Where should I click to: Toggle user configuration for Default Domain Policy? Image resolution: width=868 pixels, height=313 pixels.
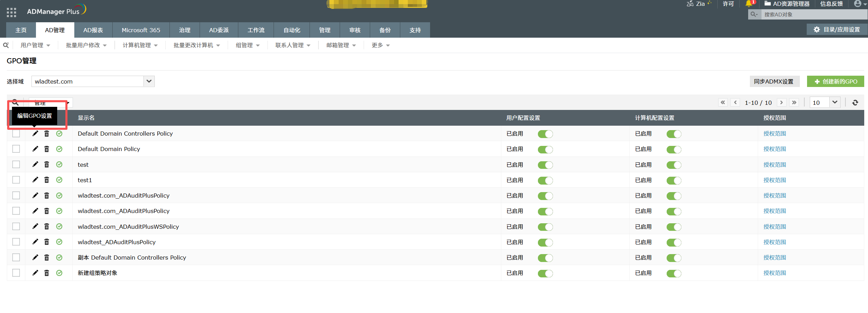[x=545, y=150]
